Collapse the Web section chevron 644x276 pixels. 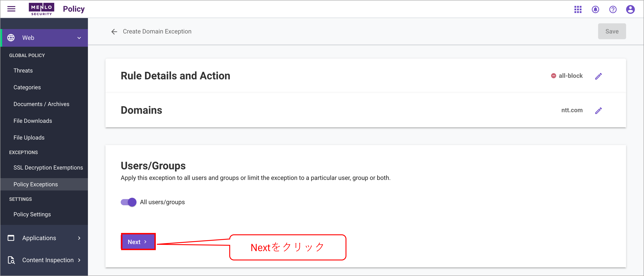pos(79,38)
